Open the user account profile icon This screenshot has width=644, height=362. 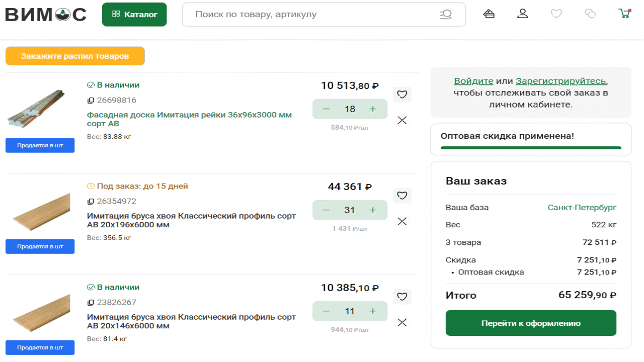point(523,14)
